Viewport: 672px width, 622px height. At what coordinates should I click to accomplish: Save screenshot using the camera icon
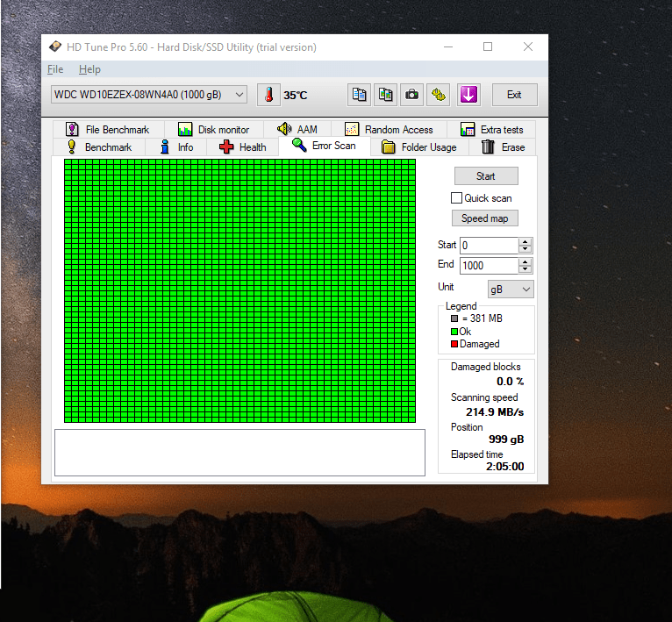tap(411, 95)
